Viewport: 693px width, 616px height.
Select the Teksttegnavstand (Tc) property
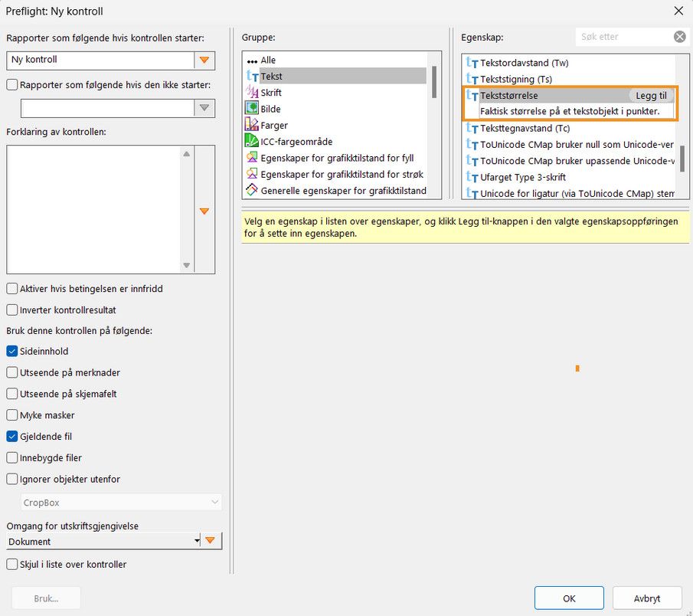[525, 128]
